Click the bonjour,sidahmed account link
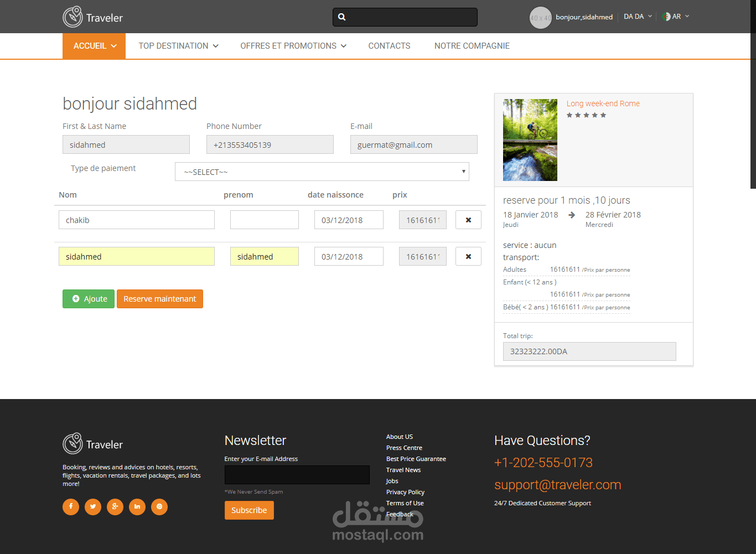The width and height of the screenshot is (756, 554). pos(584,17)
